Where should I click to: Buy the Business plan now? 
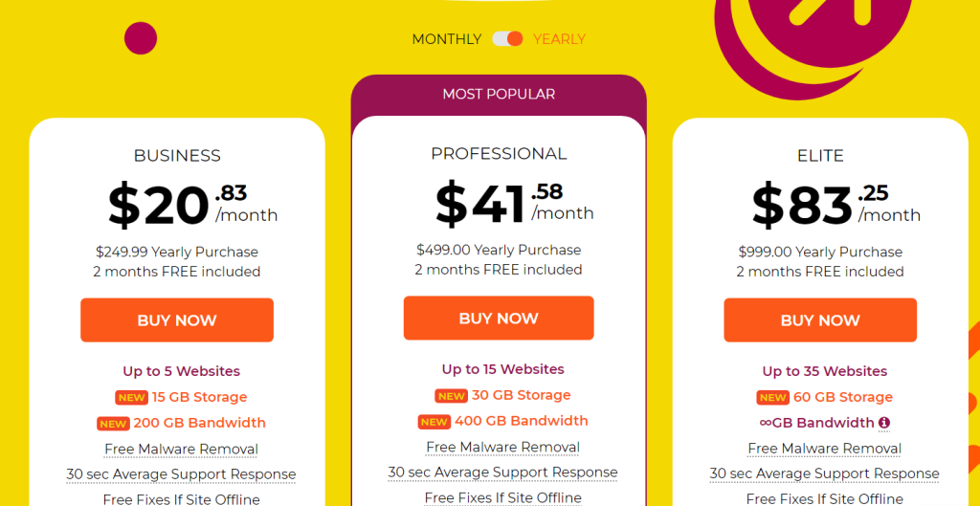pos(177,319)
